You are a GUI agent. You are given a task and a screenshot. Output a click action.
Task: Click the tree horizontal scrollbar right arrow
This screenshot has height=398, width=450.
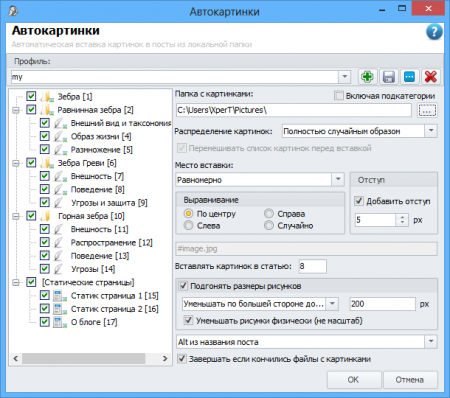click(165, 359)
